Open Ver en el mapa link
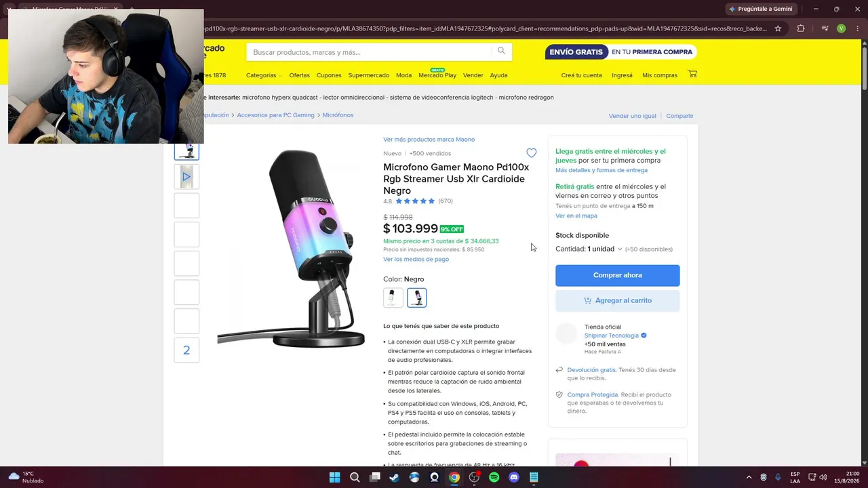This screenshot has height=488, width=868. (x=576, y=216)
